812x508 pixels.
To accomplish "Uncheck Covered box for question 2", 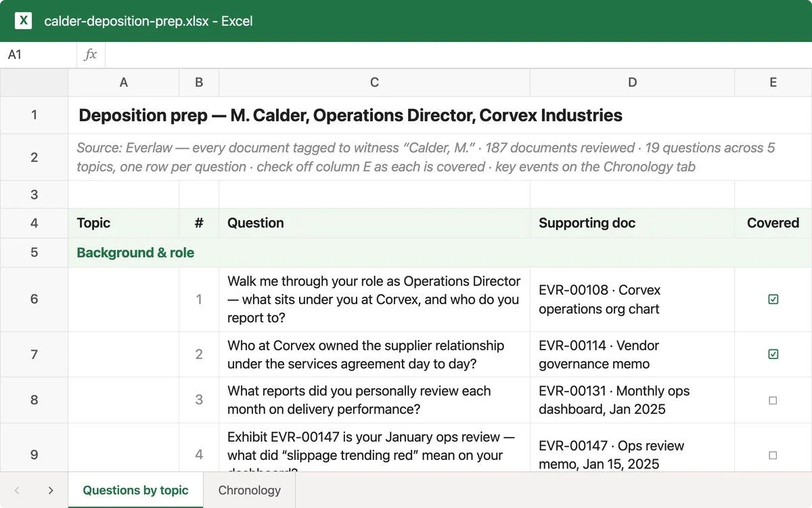I will coord(773,354).
